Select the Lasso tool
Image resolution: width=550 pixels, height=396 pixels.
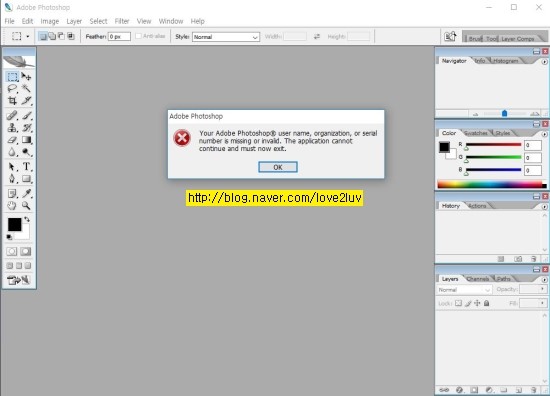click(x=12, y=88)
